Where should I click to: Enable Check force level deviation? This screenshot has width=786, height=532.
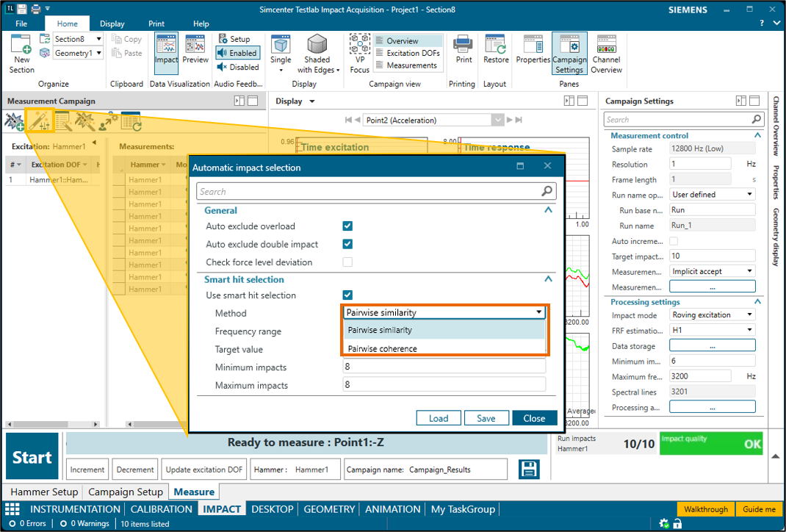347,262
